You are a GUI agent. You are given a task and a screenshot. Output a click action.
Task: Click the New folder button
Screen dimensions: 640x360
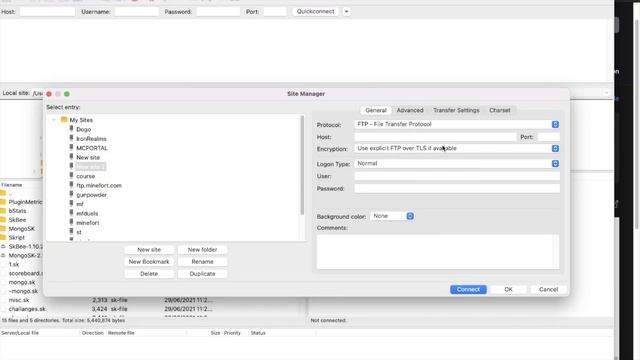coord(202,249)
